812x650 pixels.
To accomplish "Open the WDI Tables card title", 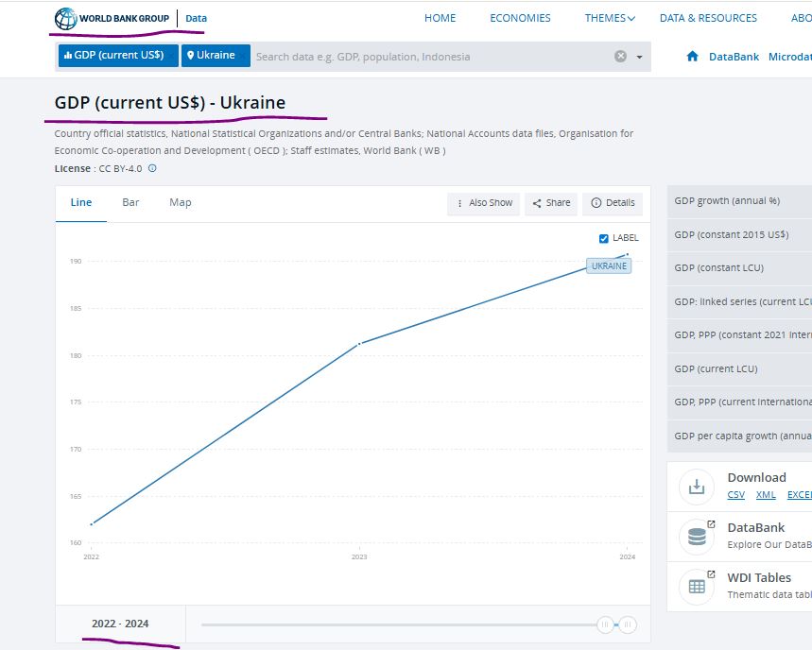I will pyautogui.click(x=759, y=577).
